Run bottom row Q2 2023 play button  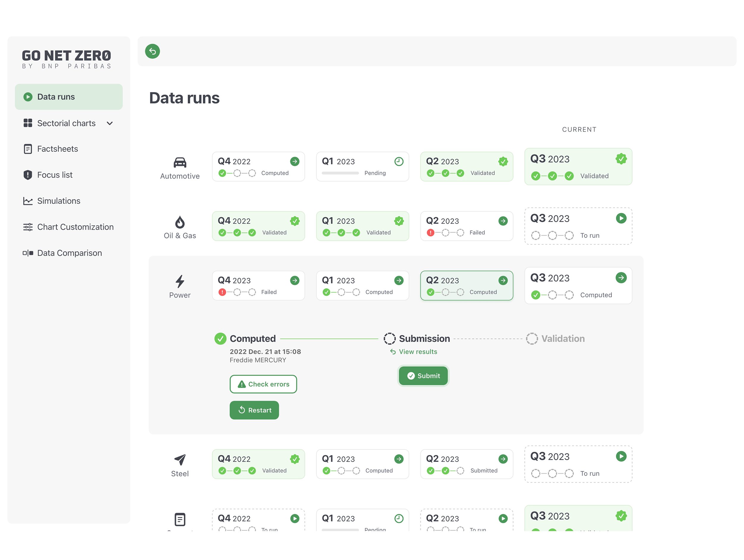[503, 519]
